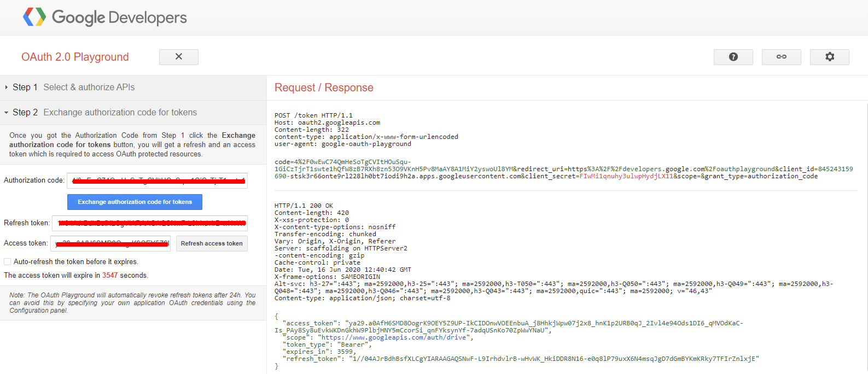Click the Server: scaffolding on HTTPServer2 line

point(341,249)
